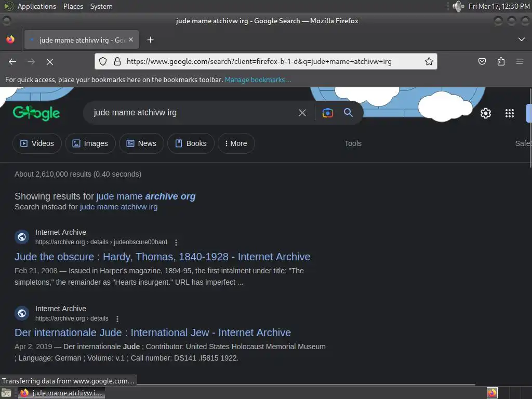Search instead for jude mame atchivw irg
Image resolution: width=532 pixels, height=399 pixels.
click(119, 207)
